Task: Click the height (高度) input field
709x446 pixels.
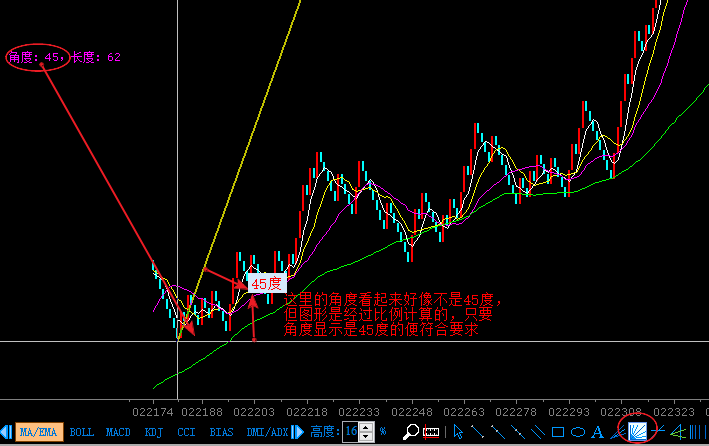Action: [x=351, y=432]
